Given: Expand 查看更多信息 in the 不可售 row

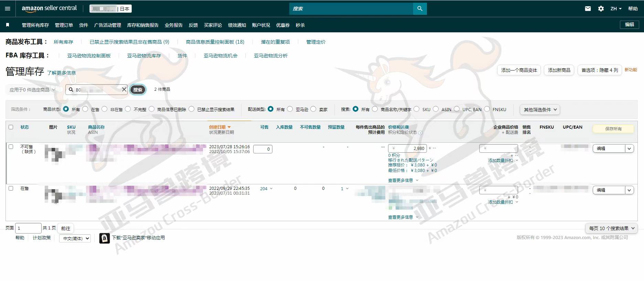Looking at the screenshot, I should click(x=403, y=180).
